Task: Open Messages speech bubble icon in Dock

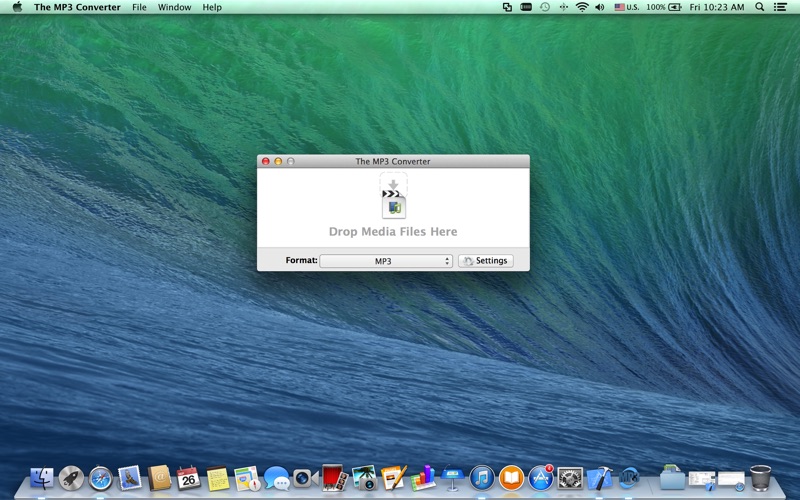Action: 277,479
